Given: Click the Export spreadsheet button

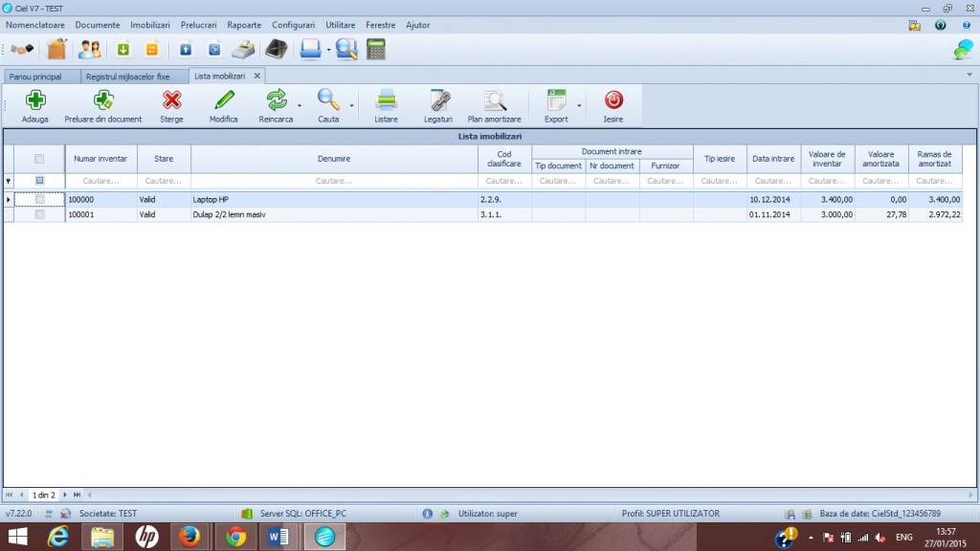Looking at the screenshot, I should [556, 106].
